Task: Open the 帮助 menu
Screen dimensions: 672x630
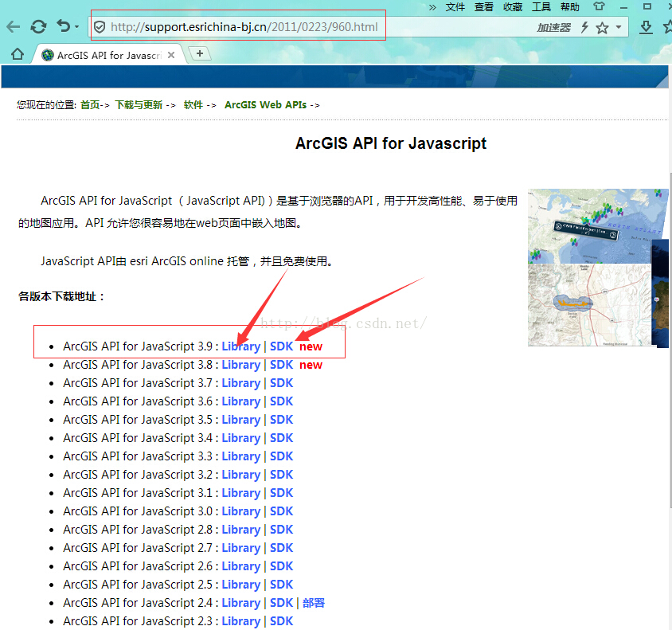Action: coord(570,7)
